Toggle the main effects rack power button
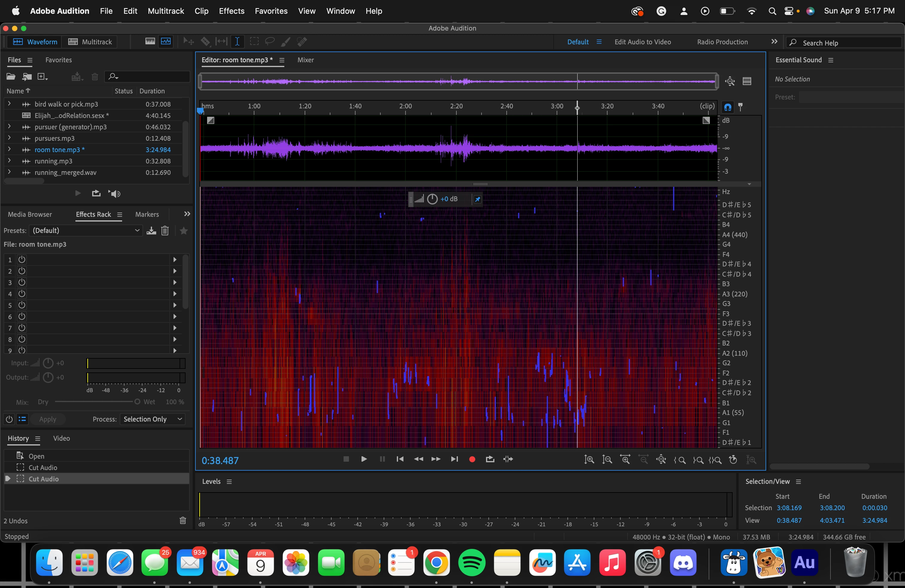 pos(9,419)
